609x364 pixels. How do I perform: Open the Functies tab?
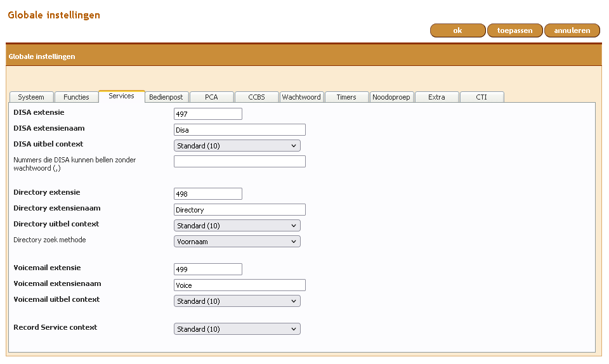click(x=76, y=97)
